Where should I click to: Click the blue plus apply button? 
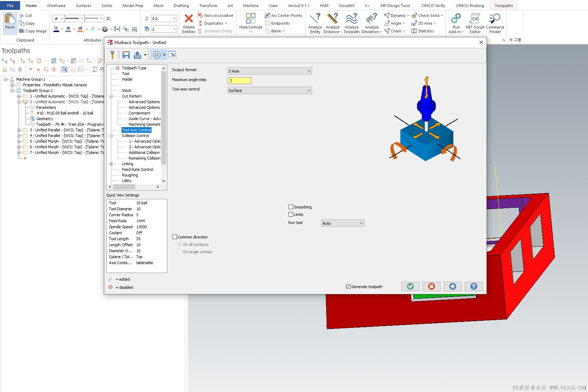(452, 286)
